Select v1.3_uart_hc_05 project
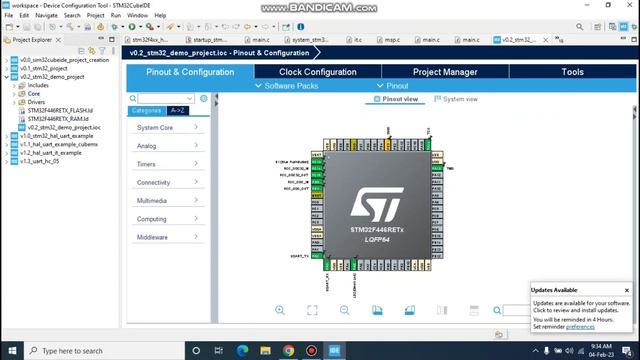 pyautogui.click(x=35, y=161)
